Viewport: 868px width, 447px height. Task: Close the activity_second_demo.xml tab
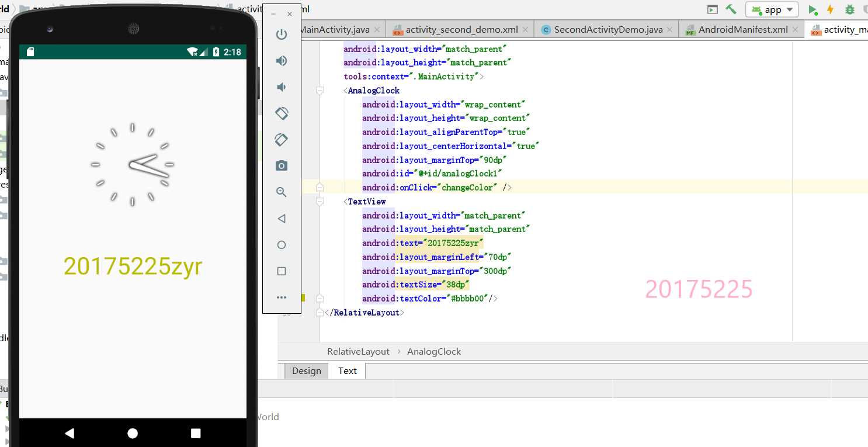(526, 29)
